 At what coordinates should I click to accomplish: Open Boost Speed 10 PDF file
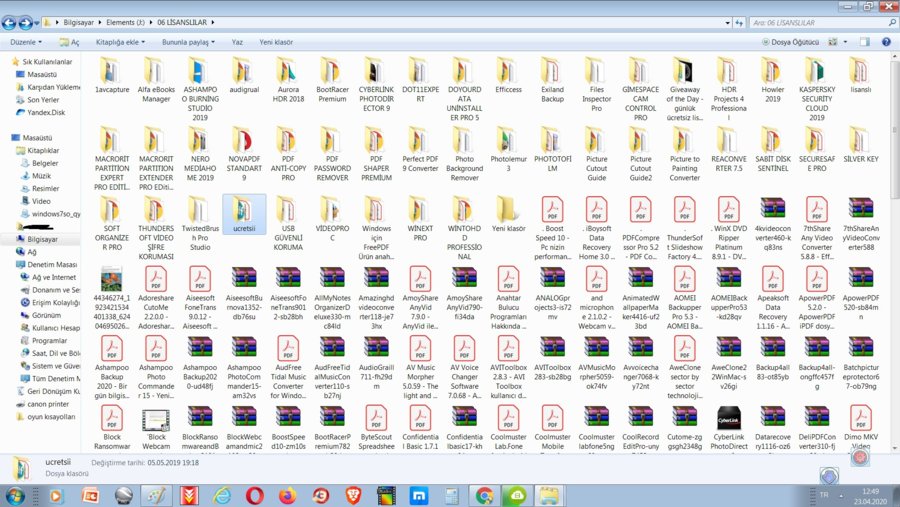pyautogui.click(x=552, y=228)
